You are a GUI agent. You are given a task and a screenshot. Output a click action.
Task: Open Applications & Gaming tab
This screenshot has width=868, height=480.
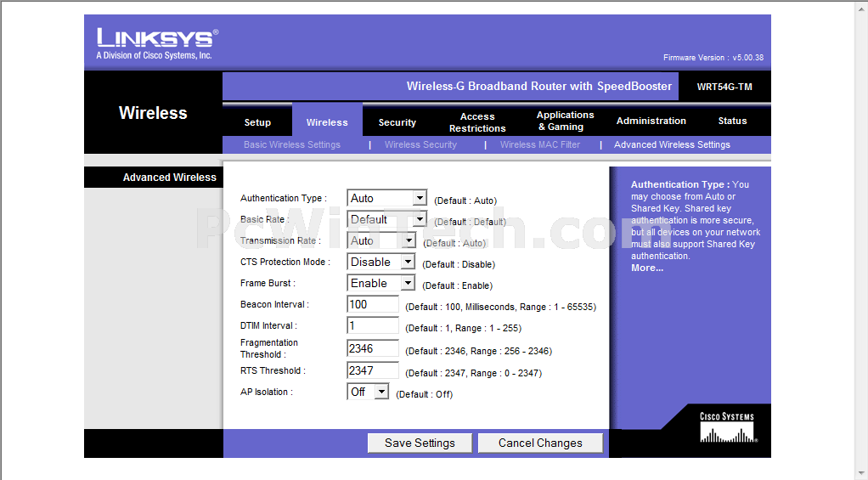coord(565,121)
